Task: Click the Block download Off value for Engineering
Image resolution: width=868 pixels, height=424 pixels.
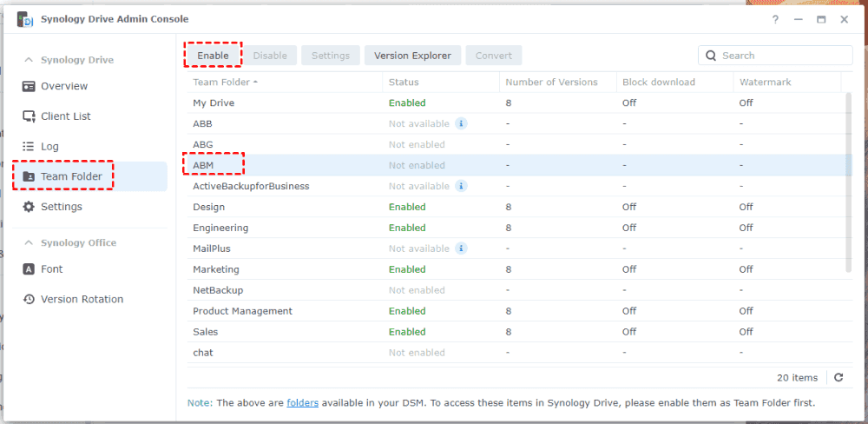Action: click(x=629, y=228)
